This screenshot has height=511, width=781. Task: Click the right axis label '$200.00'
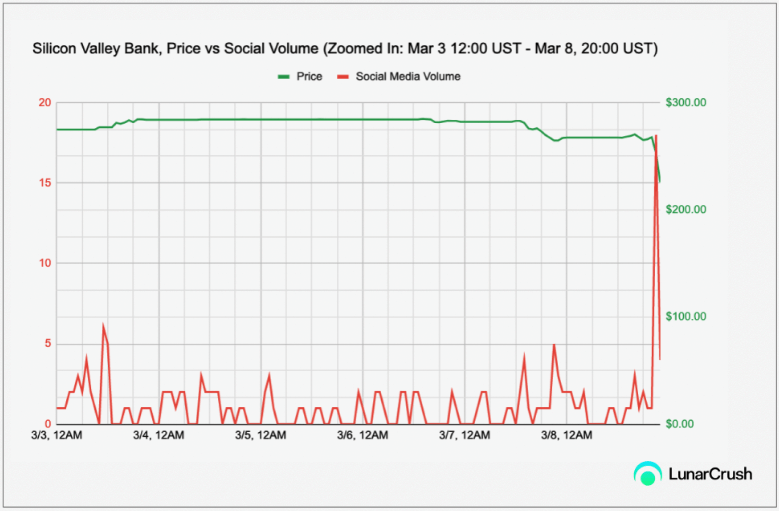tap(686, 210)
